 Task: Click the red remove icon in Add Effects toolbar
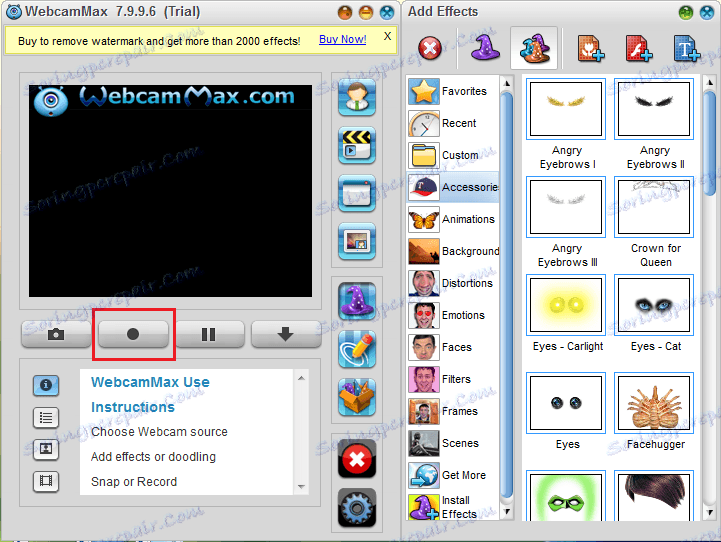click(430, 48)
